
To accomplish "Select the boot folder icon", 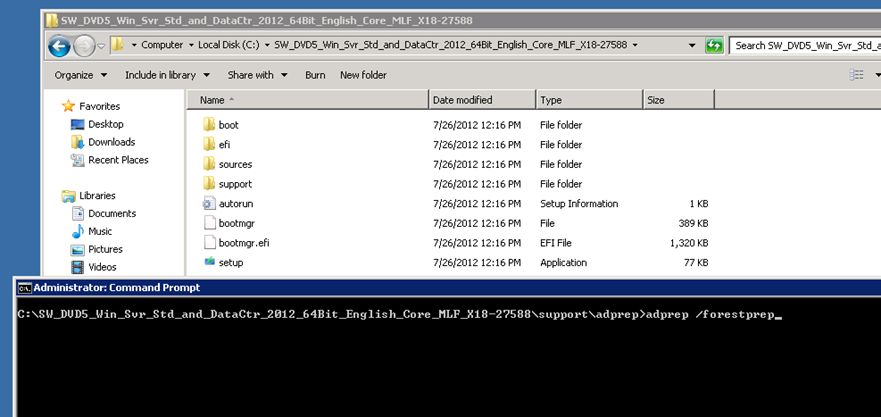I will coord(209,125).
